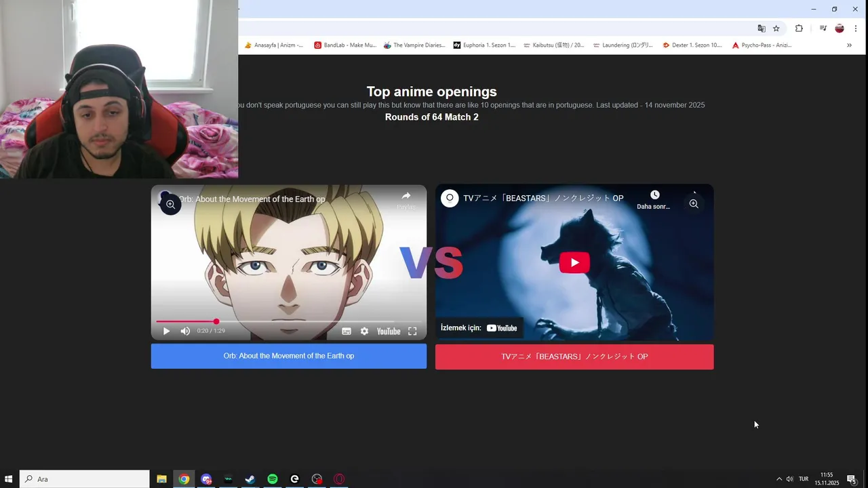Open the taskbar clock showing 11:55
Image resolution: width=868 pixels, height=488 pixels.
[x=827, y=479]
